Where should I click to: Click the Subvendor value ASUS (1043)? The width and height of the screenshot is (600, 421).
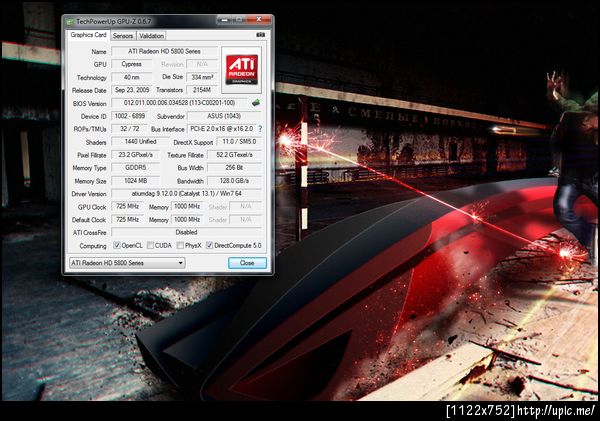(x=224, y=116)
